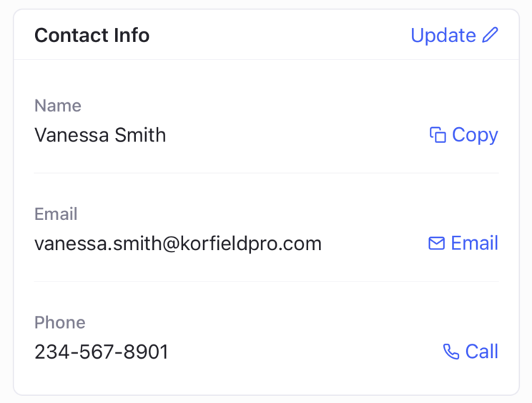Click the Contact Info heading
Image resolution: width=532 pixels, height=403 pixels.
(92, 36)
